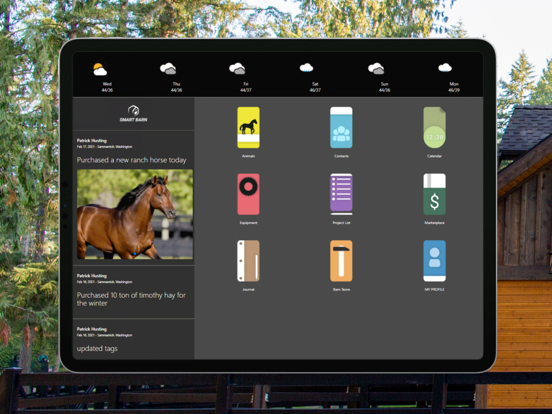Select Saturday's rain cloud icon

(306, 68)
